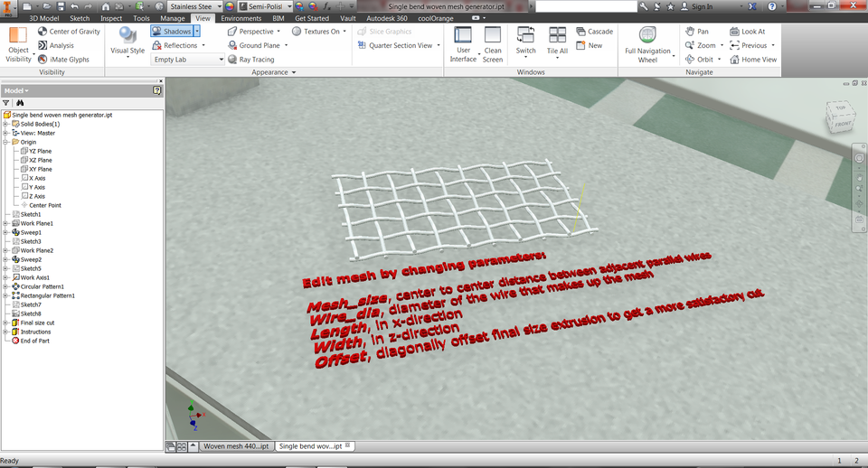This screenshot has height=468, width=868.
Task: Click the Find binoculars icon in browser
Action: 20,103
